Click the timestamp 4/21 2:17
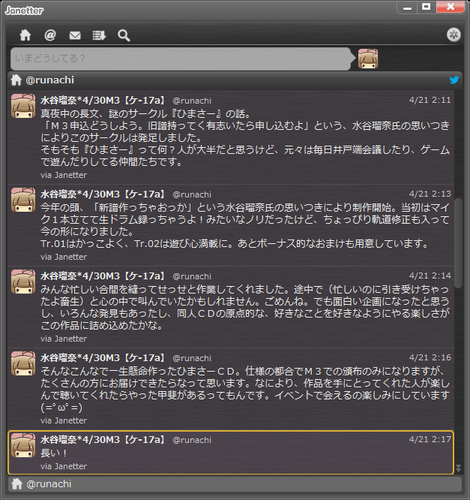 point(430,439)
